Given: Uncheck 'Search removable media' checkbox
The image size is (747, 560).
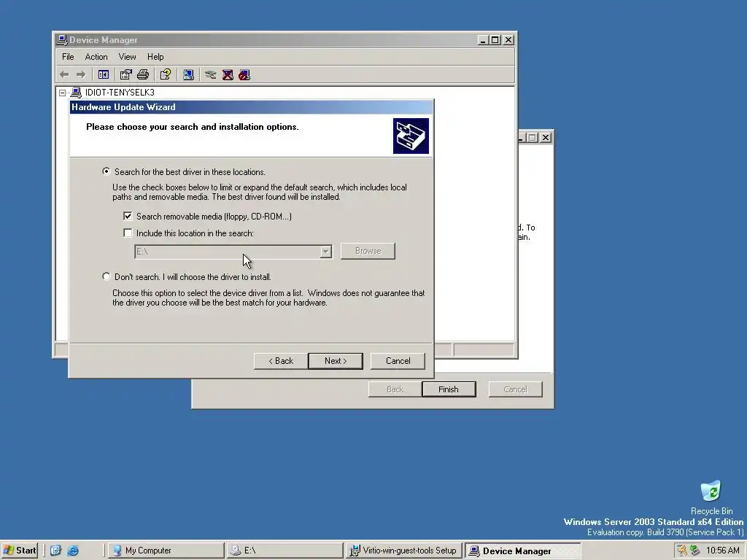Looking at the screenshot, I should tap(128, 216).
